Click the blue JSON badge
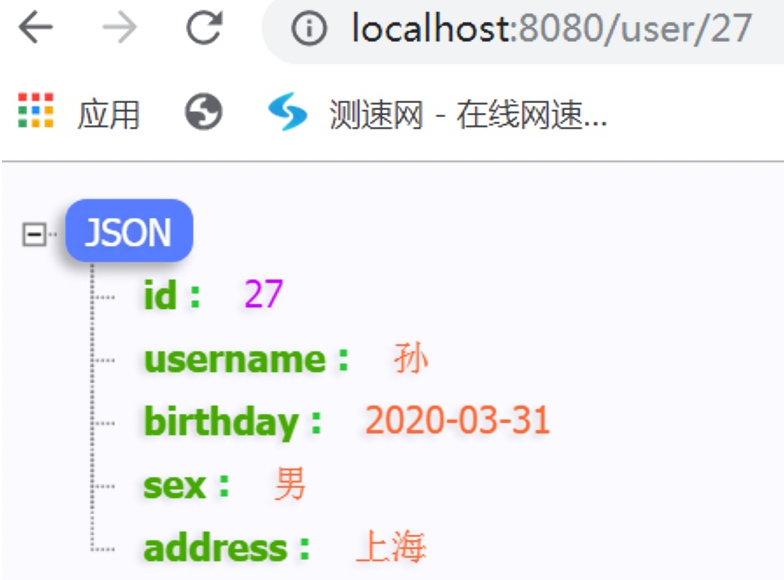This screenshot has width=784, height=580. (129, 230)
